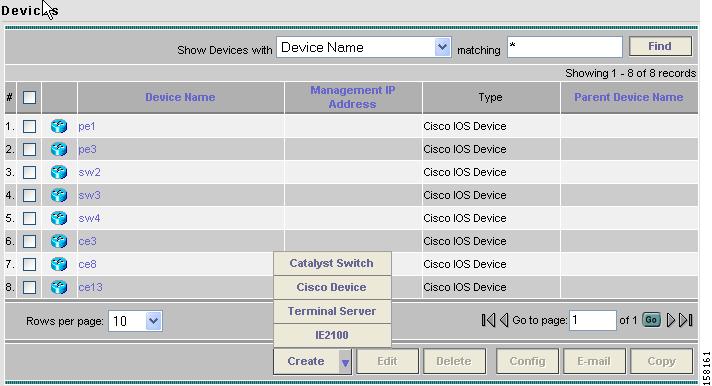The image size is (712, 386).
Task: Focus the Go to page number field
Action: [x=593, y=321]
